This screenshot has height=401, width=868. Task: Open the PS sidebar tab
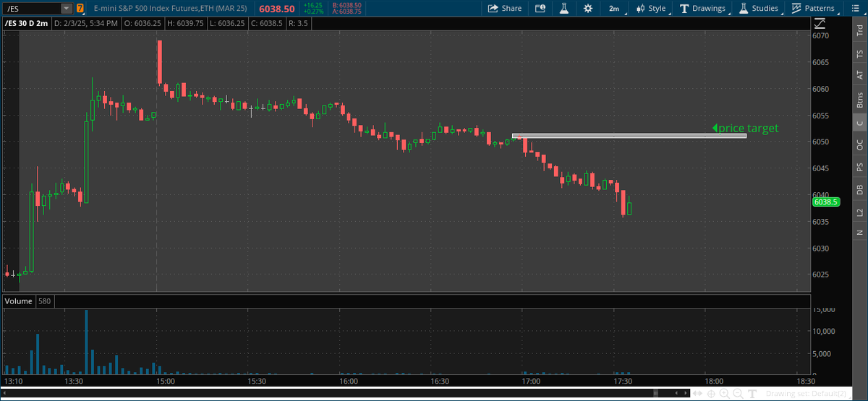tap(860, 168)
